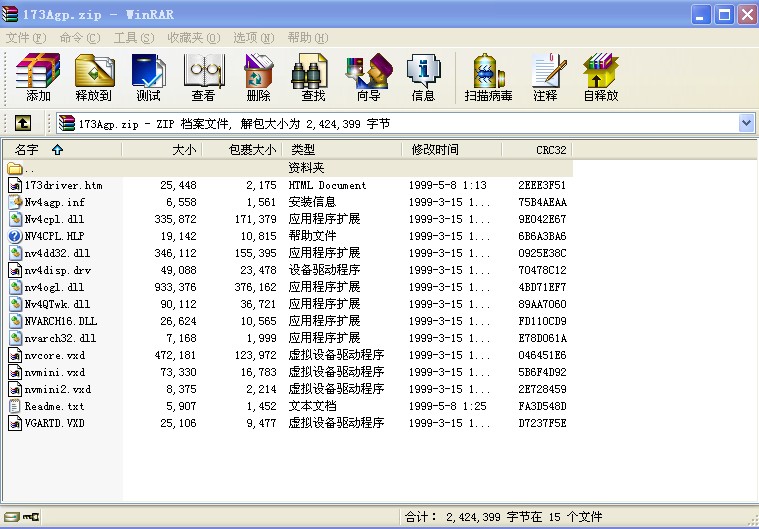This screenshot has width=759, height=529.
Task: Open the 收藏夹(O) menu
Action: 194,38
